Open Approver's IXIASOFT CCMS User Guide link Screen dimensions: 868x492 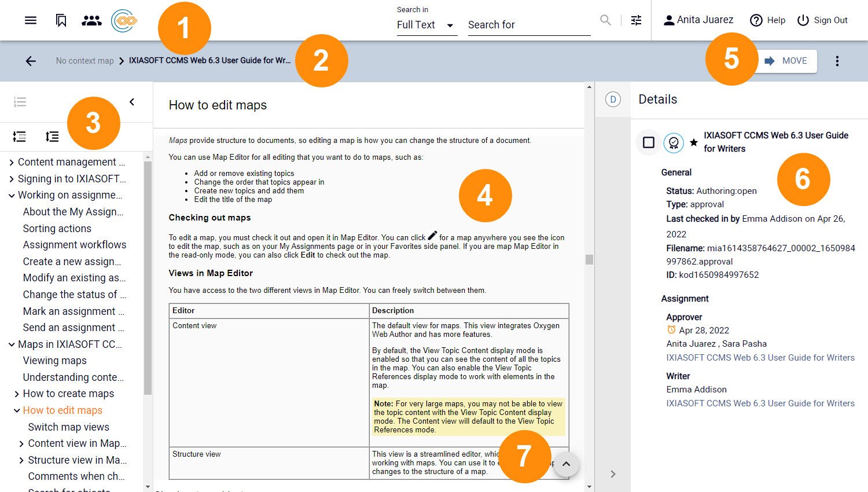click(x=760, y=358)
